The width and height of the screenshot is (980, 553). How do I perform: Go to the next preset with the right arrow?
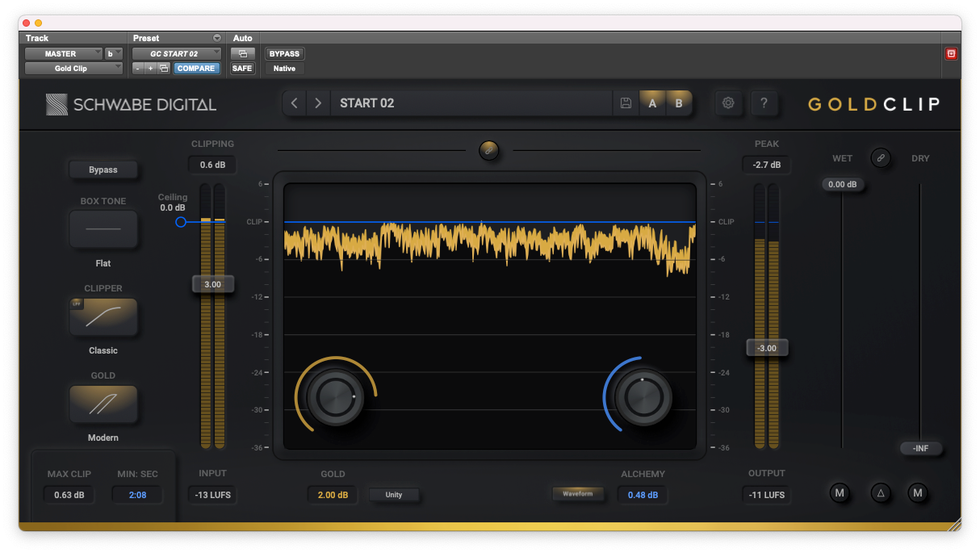pyautogui.click(x=319, y=103)
